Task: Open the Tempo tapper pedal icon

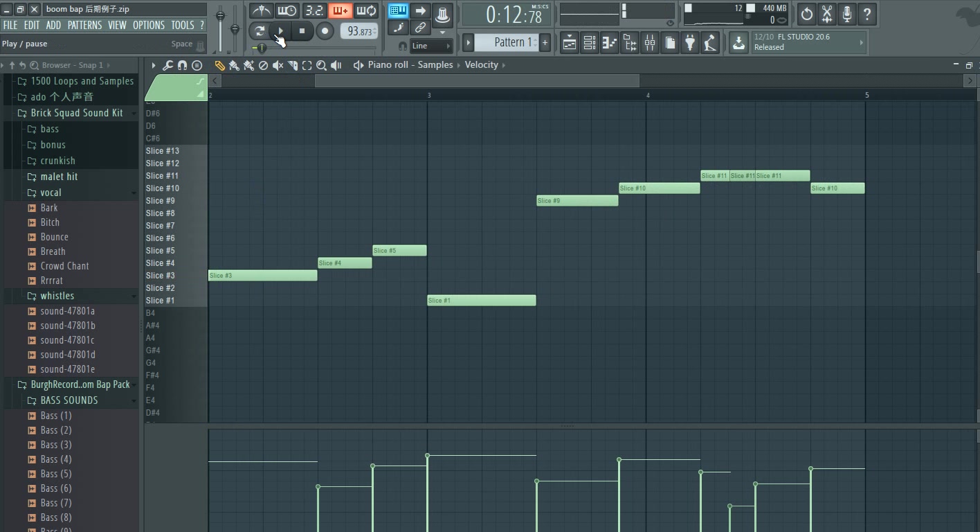Action: point(710,43)
